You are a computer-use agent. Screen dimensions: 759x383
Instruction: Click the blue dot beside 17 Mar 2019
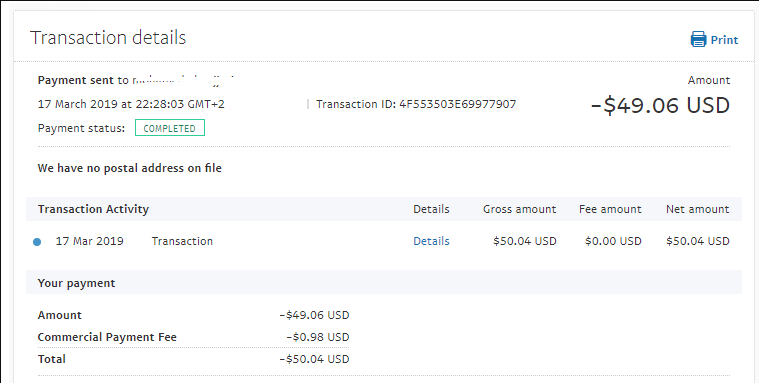click(37, 242)
